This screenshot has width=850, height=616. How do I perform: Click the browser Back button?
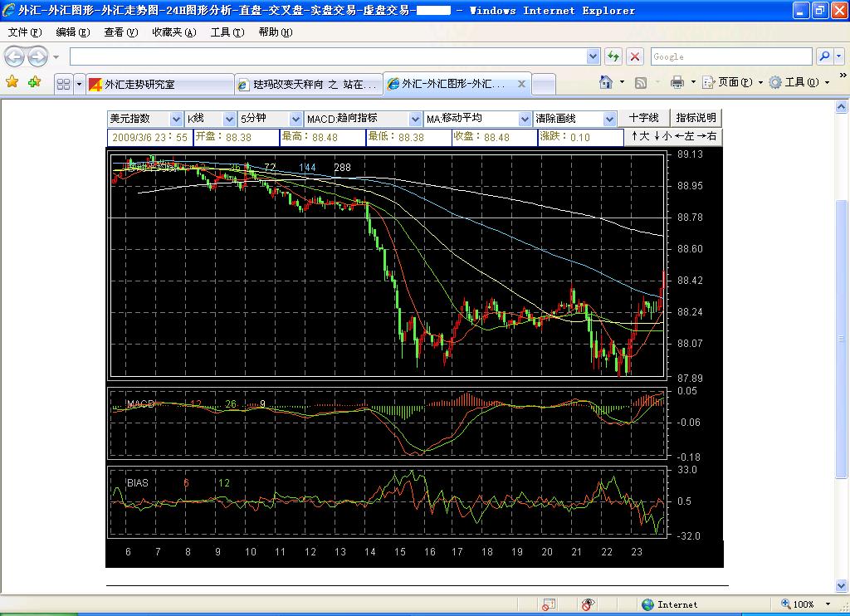click(15, 56)
